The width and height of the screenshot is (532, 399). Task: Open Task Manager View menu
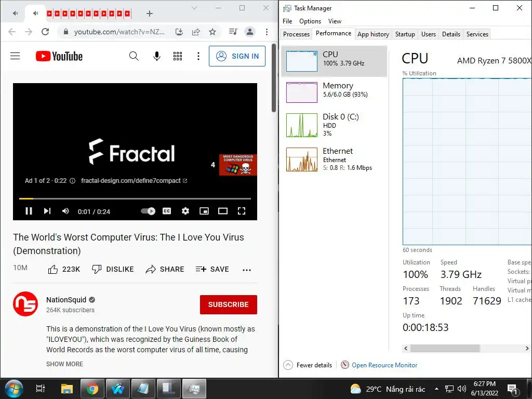pos(335,21)
